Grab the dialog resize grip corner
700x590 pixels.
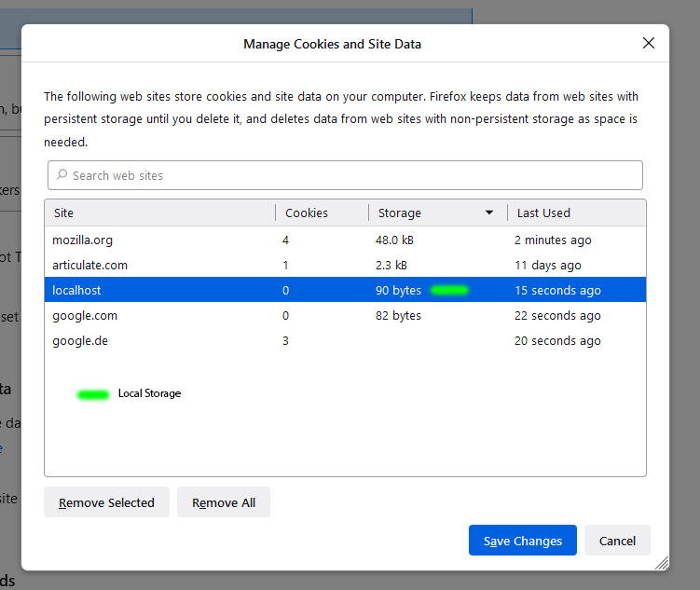[662, 563]
